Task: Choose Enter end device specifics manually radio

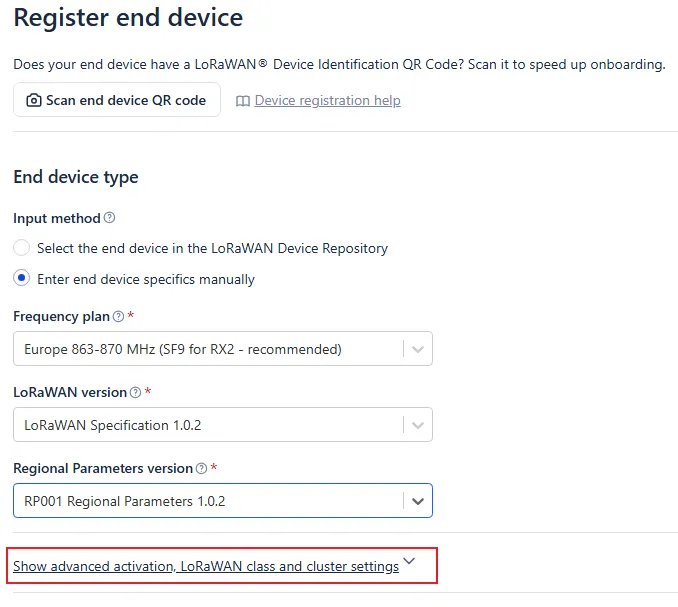Action: [x=22, y=278]
